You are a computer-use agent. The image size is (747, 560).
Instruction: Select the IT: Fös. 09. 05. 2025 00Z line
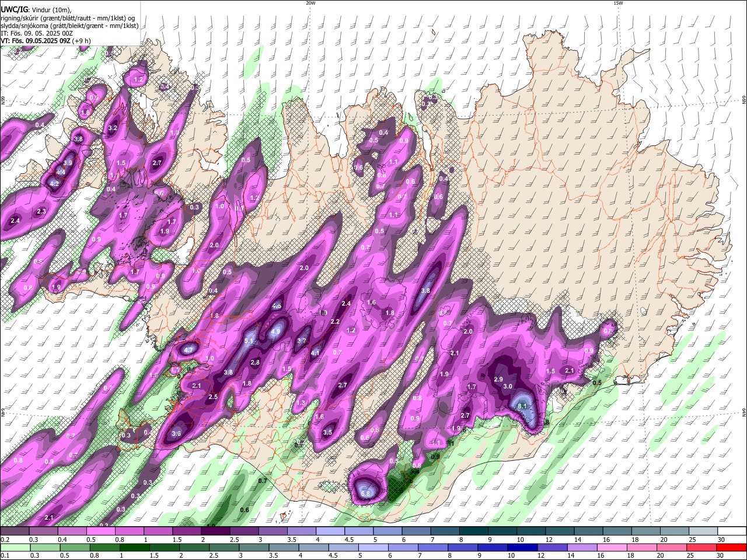point(36,33)
